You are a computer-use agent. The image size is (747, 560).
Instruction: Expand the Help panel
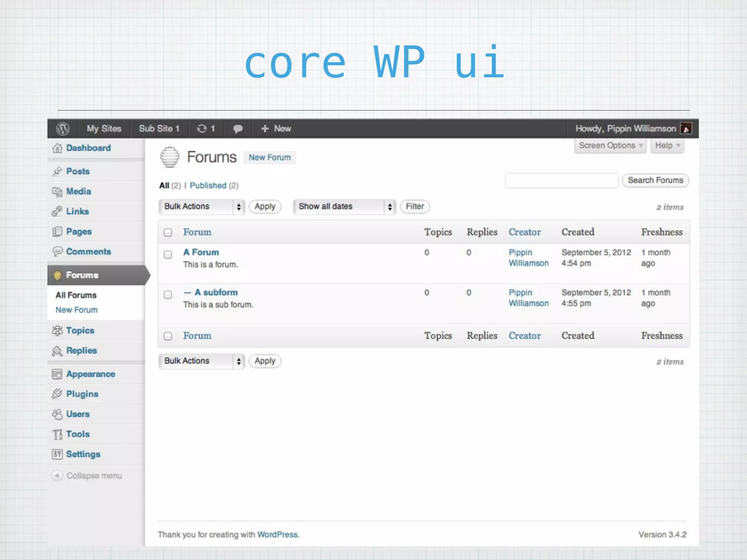667,146
